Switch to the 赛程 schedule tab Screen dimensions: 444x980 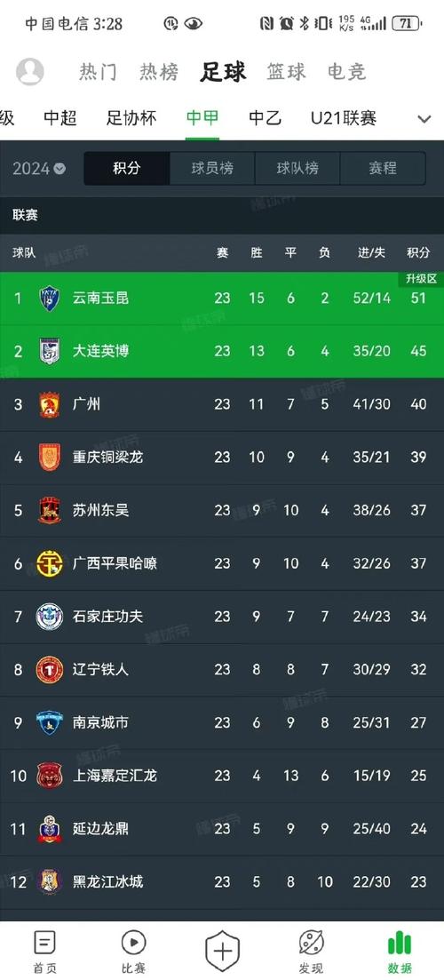382,168
